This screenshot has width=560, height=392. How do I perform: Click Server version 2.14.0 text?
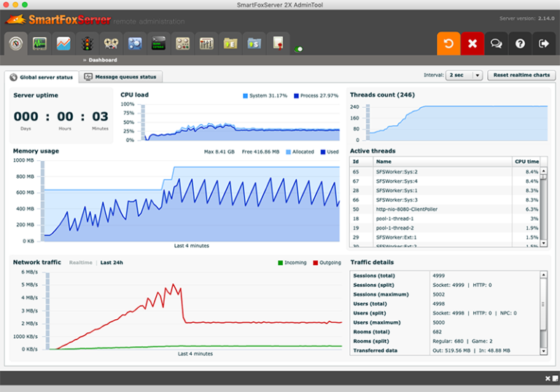[526, 18]
